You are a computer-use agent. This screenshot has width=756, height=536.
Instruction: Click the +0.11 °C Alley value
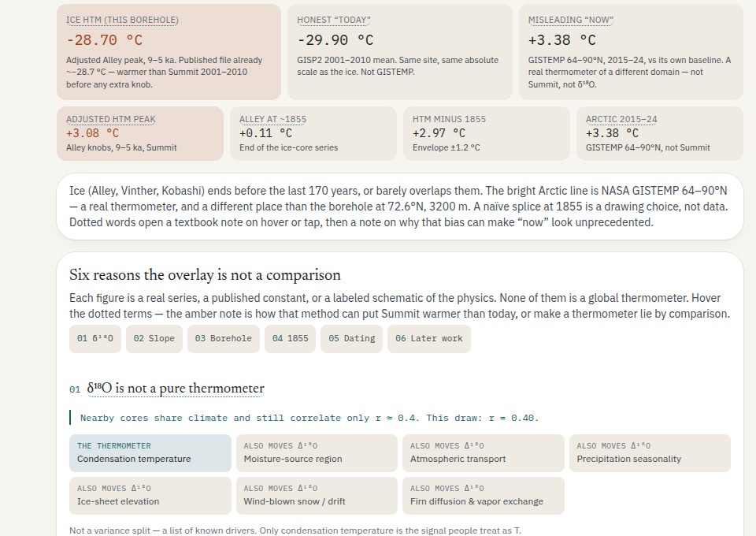tap(265, 133)
